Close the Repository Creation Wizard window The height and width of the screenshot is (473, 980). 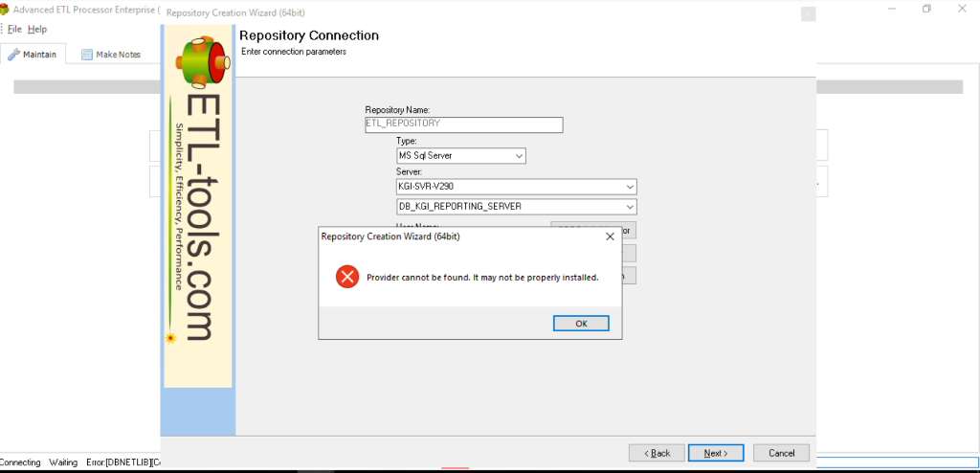(x=808, y=13)
